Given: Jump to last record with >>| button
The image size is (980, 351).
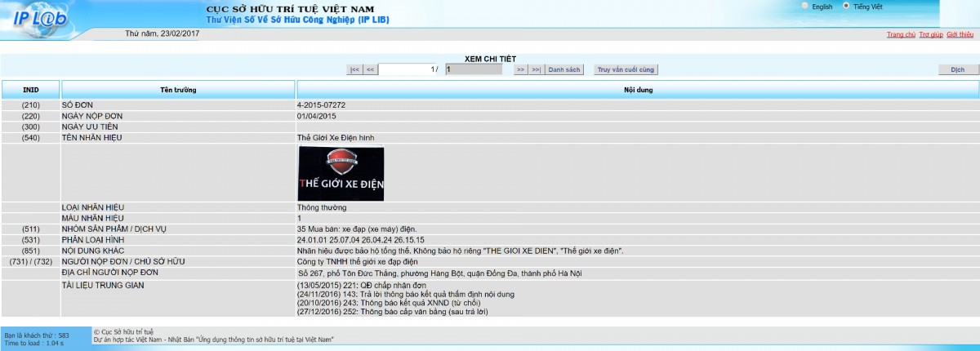Looking at the screenshot, I should point(536,69).
